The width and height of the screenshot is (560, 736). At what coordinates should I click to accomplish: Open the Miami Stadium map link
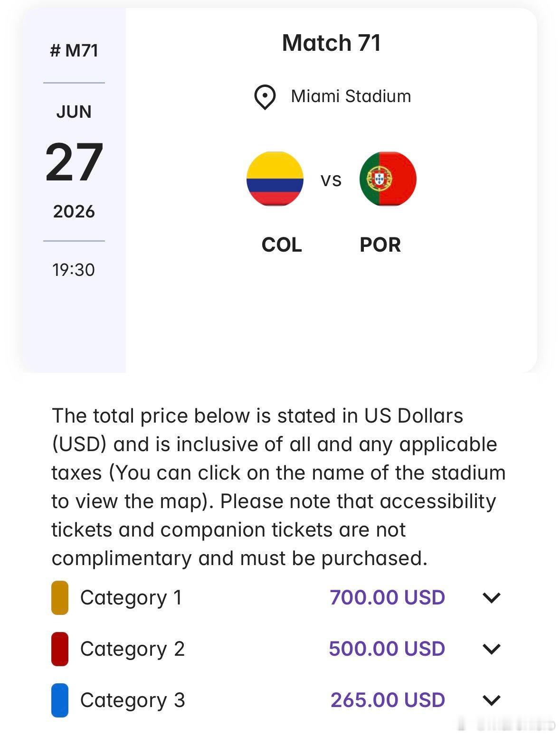click(x=351, y=96)
